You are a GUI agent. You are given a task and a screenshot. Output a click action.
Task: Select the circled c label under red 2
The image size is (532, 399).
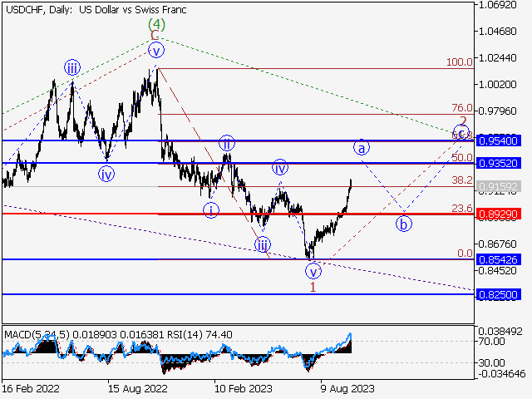pyautogui.click(x=461, y=133)
